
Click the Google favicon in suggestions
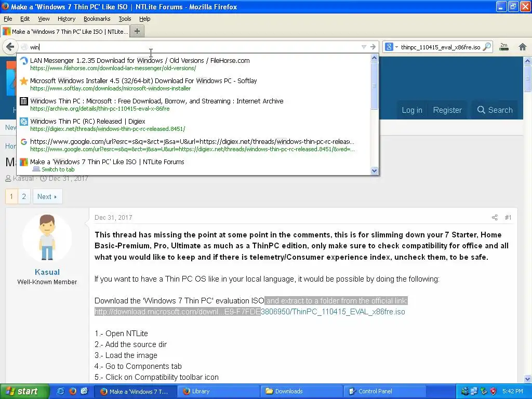coord(23,142)
